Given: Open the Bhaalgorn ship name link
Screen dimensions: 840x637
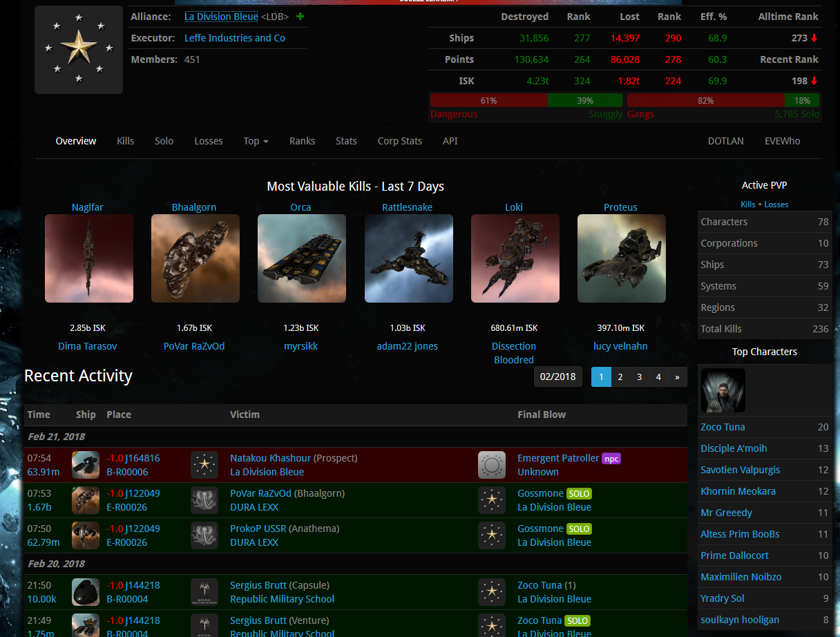Looking at the screenshot, I should (x=194, y=207).
